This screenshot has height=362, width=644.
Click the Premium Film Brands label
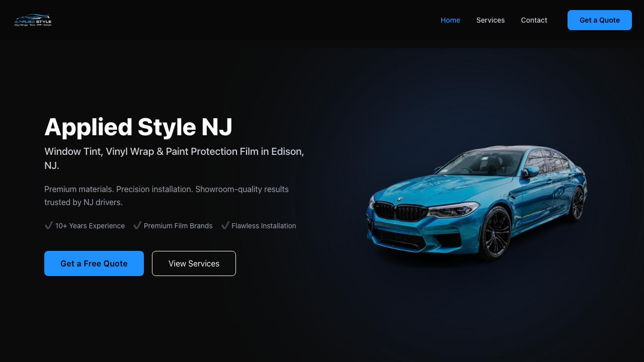[x=178, y=226]
